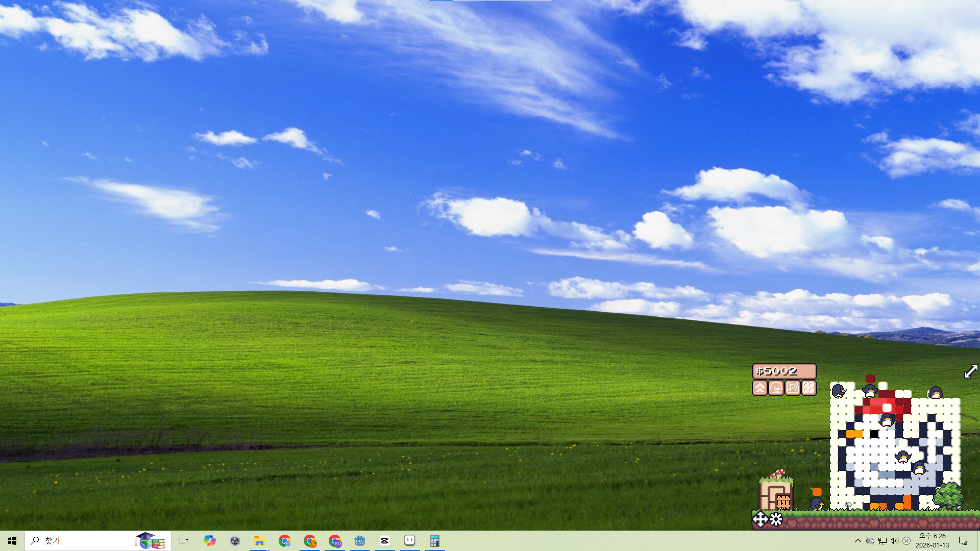Screen dimensions: 980x551
Task: Toggle resize mode with the diagonal arrow icon
Action: (970, 372)
